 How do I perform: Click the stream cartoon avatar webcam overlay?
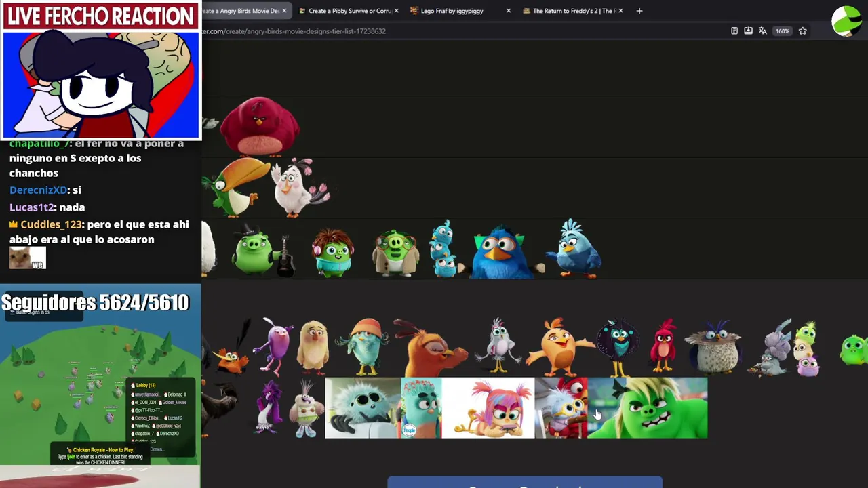pos(101,84)
